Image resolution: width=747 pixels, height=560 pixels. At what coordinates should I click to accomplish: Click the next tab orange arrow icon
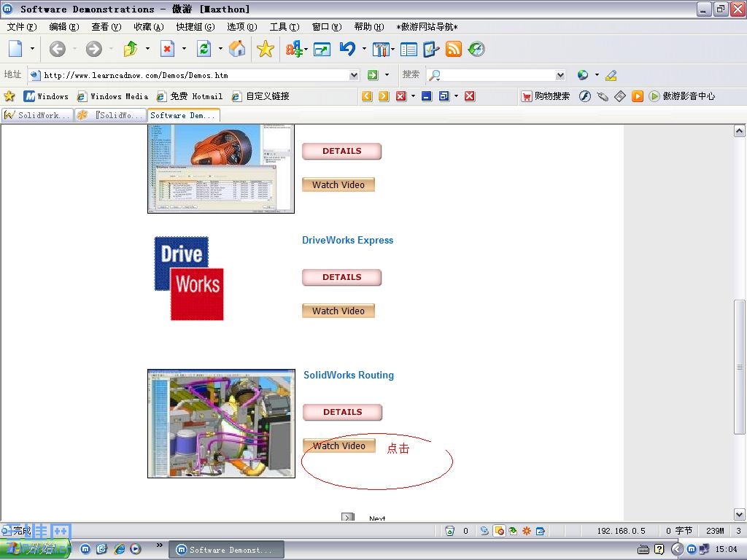384,96
